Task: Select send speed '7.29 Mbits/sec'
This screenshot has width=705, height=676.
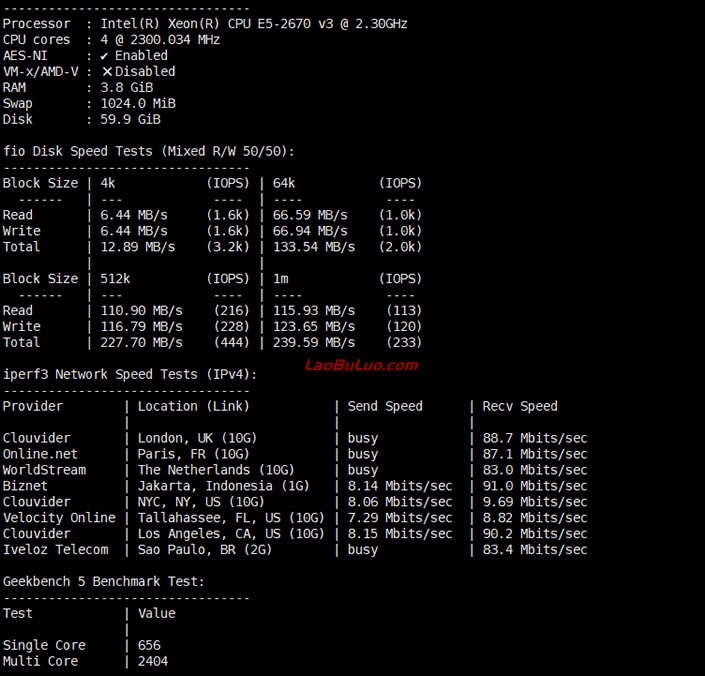Action: pos(400,518)
